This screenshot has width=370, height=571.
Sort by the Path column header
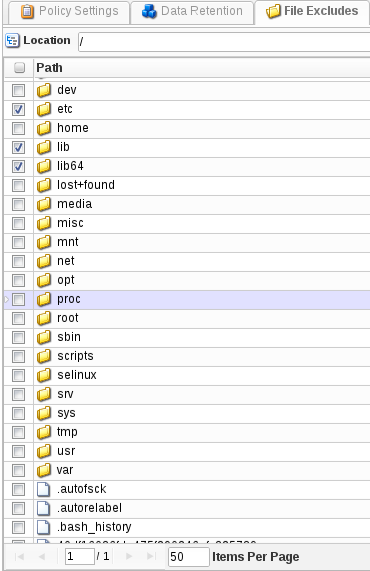50,68
